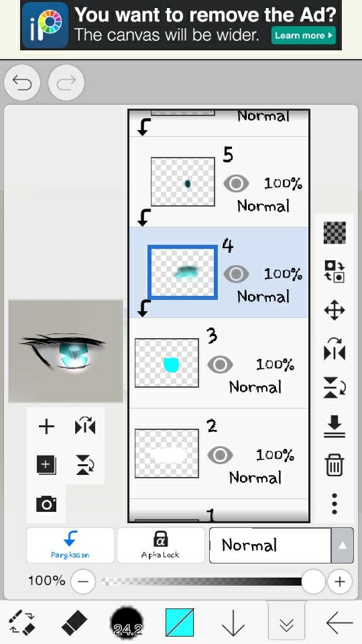Select the Move/Transform arrows icon
This screenshot has height=644, width=362.
(335, 310)
